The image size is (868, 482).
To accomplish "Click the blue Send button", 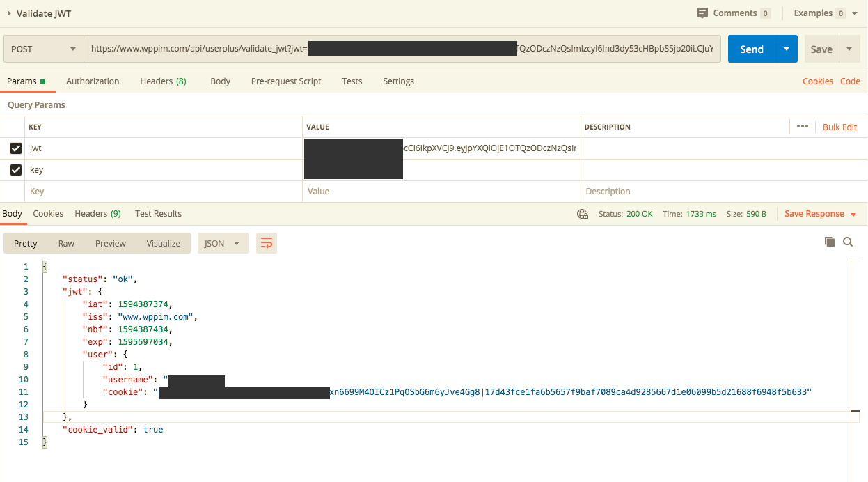I will coord(752,49).
